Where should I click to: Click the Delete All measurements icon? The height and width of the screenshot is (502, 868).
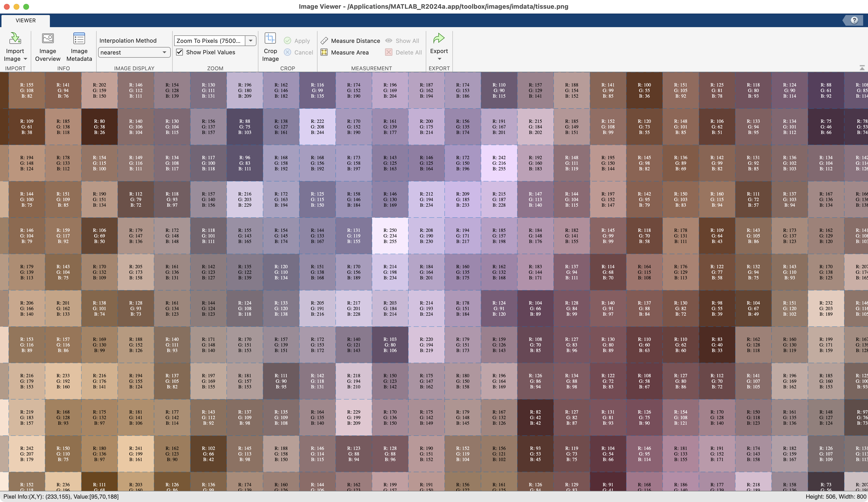[388, 52]
